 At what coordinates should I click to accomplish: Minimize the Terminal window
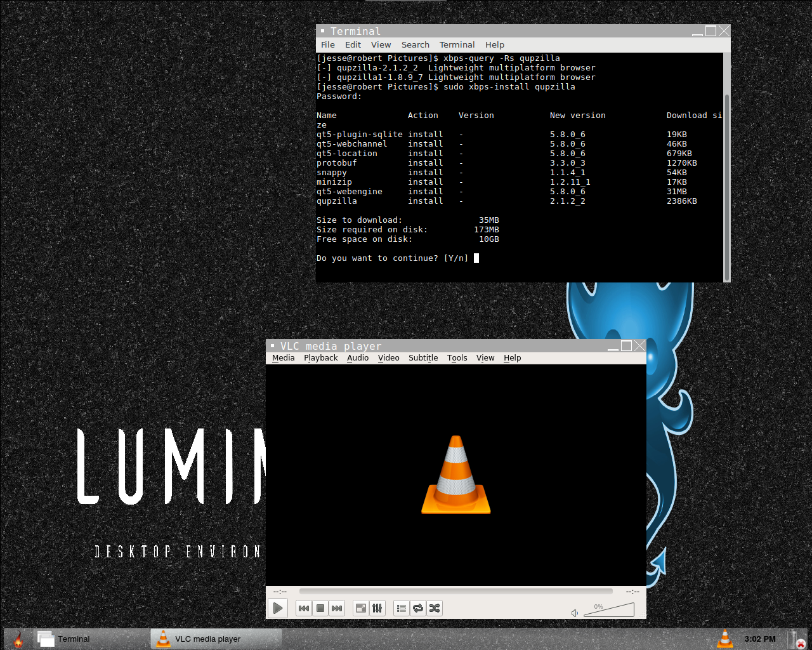click(698, 31)
